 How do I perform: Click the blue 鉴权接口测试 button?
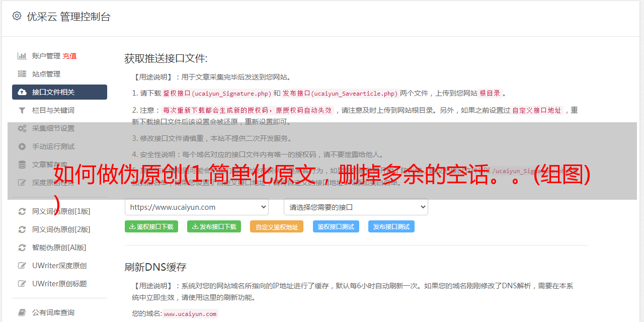point(336,226)
